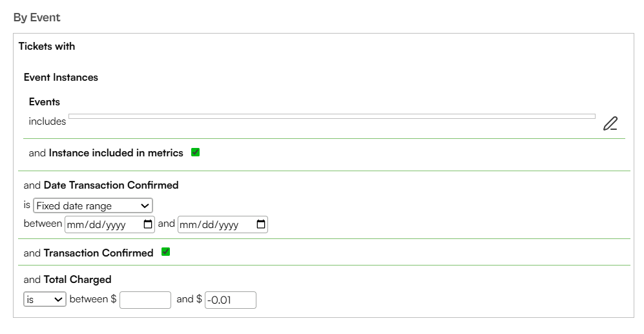Image resolution: width=644 pixels, height=334 pixels.
Task: Select the -0.01 upper amount field
Action: 231,300
